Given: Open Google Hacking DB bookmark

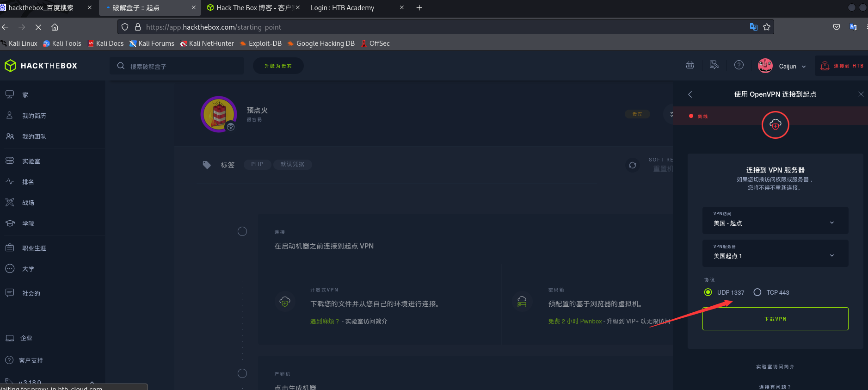Looking at the screenshot, I should [x=321, y=43].
